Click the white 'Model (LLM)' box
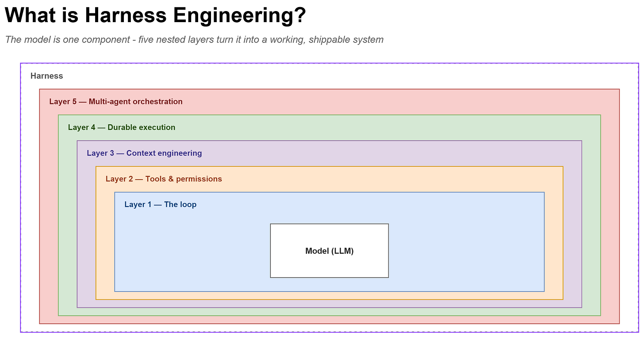Screen dimensions: 644x337 [x=330, y=251]
